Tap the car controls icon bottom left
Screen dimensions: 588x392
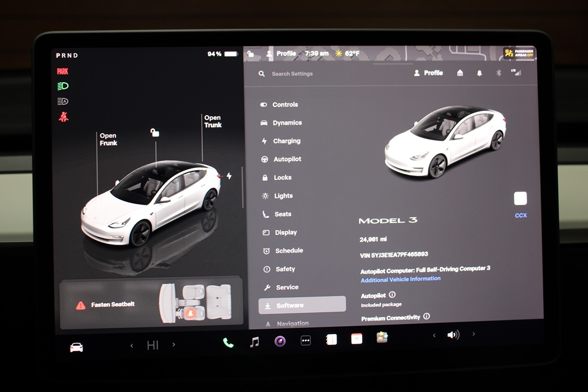[x=76, y=347]
